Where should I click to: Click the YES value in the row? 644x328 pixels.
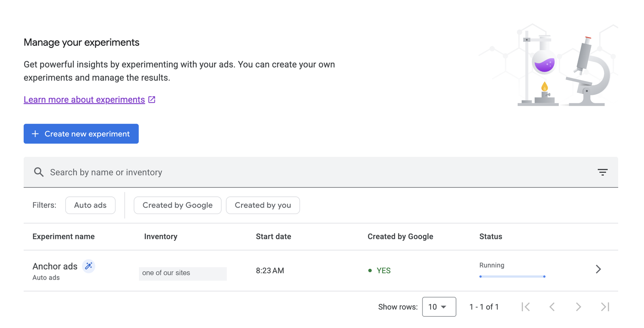point(384,270)
